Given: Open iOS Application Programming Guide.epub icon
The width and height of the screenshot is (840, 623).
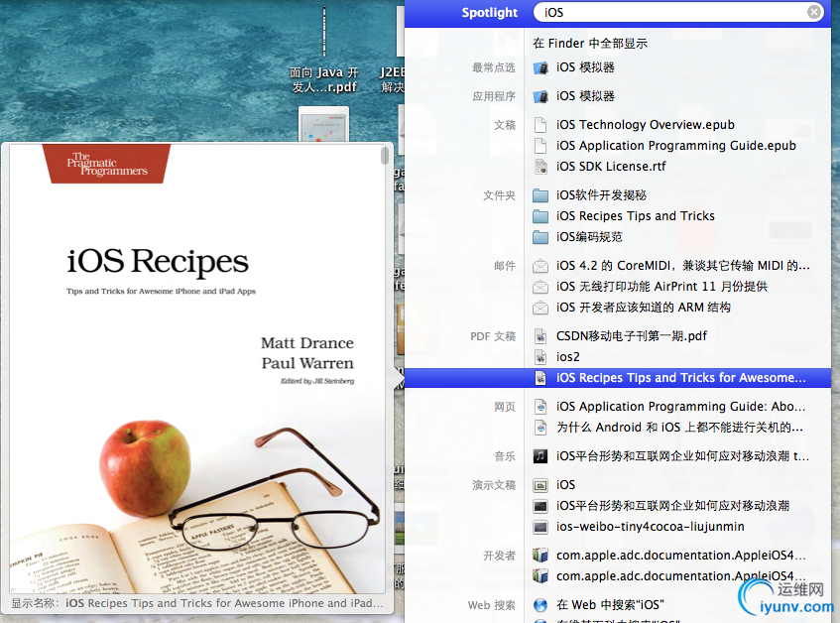Looking at the screenshot, I should [540, 146].
